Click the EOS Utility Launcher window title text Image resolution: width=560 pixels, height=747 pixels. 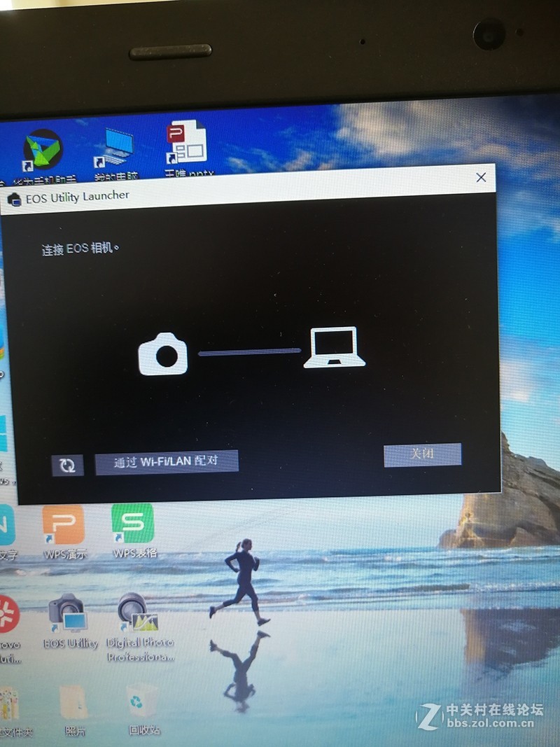[x=78, y=197]
